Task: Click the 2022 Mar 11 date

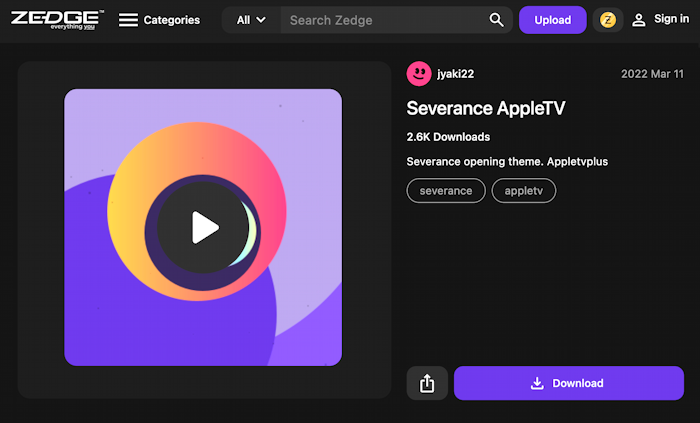Action: pyautogui.click(x=652, y=74)
